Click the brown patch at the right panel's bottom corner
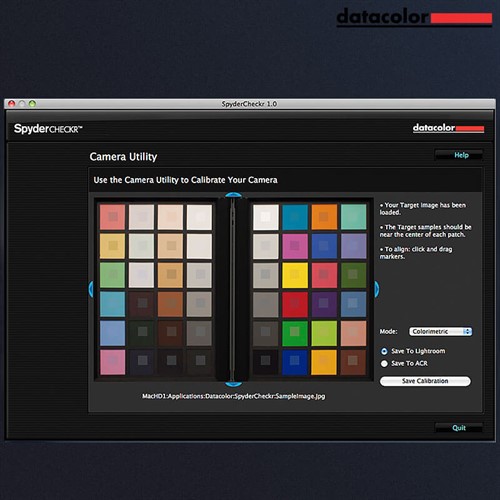The height and width of the screenshot is (500, 500). pos(353,362)
